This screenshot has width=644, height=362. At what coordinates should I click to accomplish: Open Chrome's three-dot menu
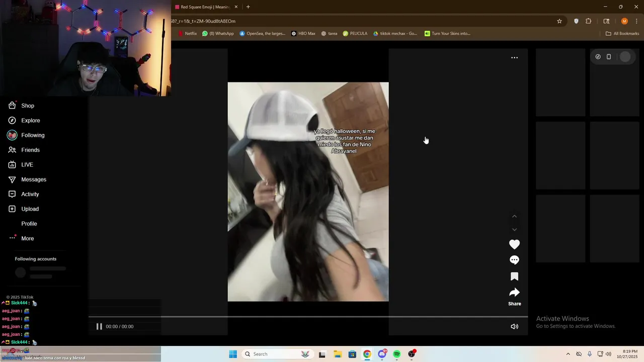click(636, 21)
